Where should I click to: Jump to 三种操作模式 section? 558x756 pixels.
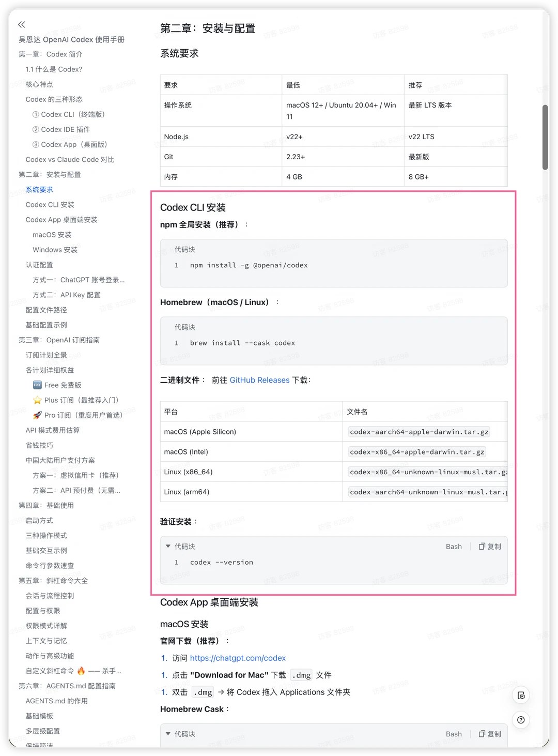pos(46,535)
